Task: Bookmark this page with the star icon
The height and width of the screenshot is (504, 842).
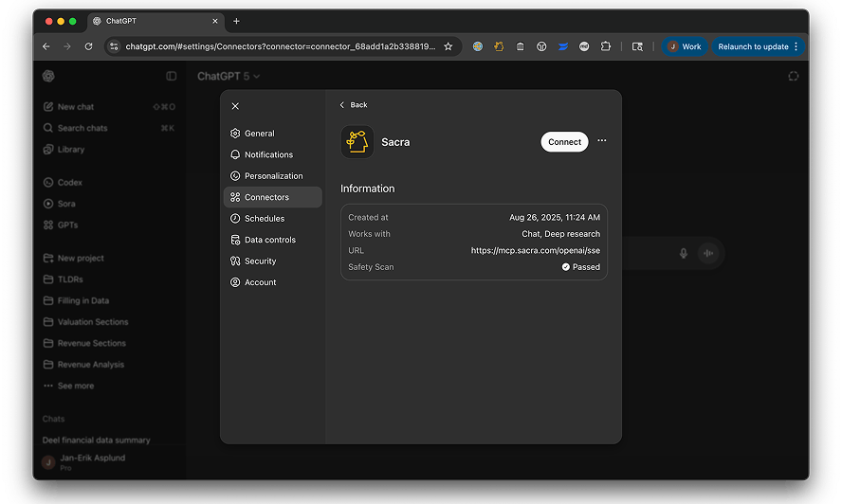Action: click(x=448, y=46)
